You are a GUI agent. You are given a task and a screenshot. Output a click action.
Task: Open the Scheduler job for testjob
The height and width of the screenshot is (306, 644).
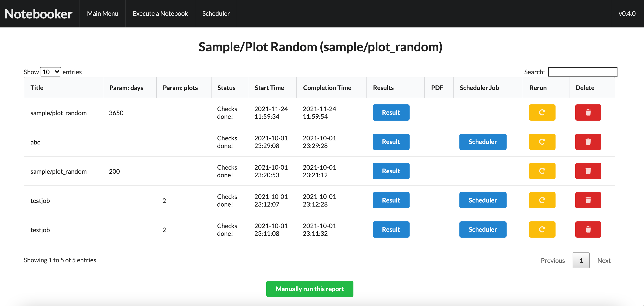pos(483,200)
